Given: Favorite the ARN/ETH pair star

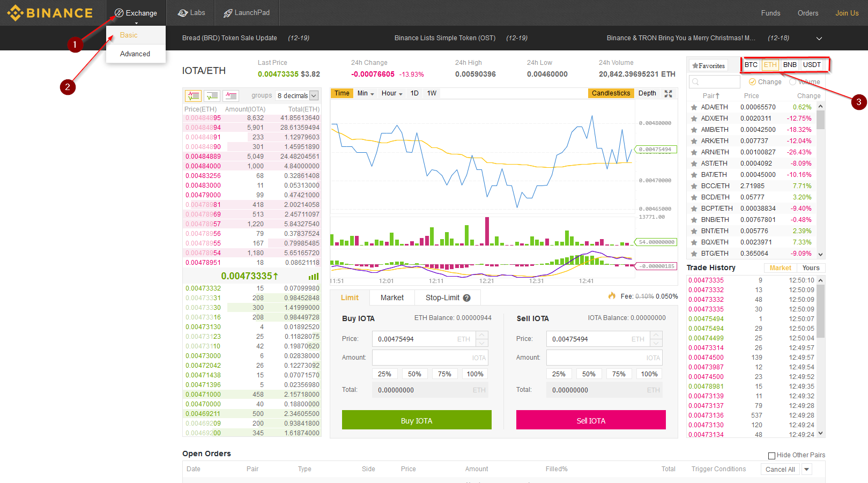Looking at the screenshot, I should (x=694, y=152).
